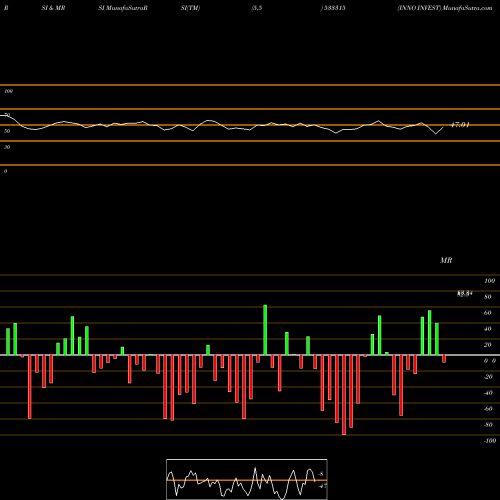Click the 20 label on the MR axis

(x=488, y=345)
